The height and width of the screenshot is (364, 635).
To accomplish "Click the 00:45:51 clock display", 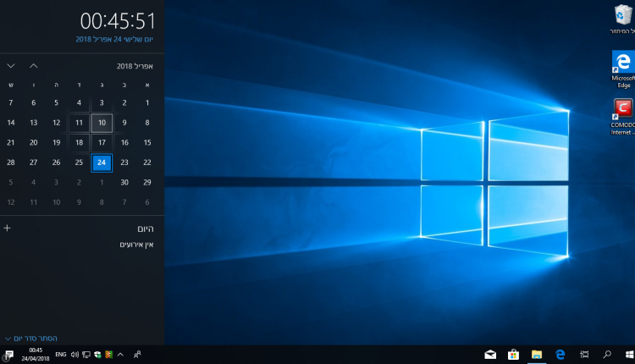I will click(118, 21).
